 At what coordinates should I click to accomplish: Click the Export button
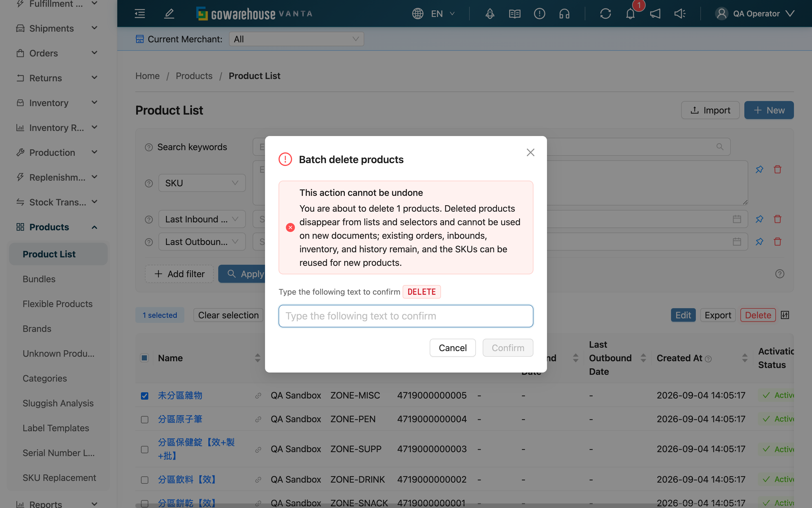pyautogui.click(x=718, y=315)
